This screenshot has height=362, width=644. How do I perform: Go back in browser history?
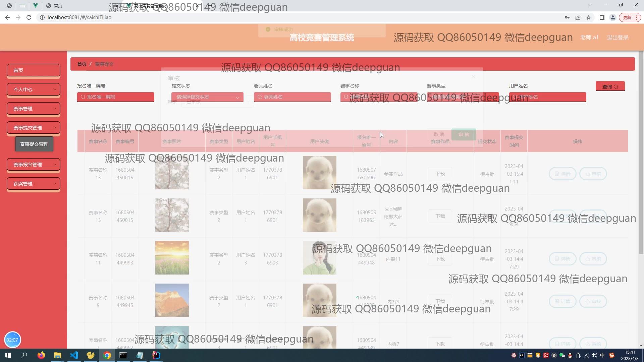[7, 17]
